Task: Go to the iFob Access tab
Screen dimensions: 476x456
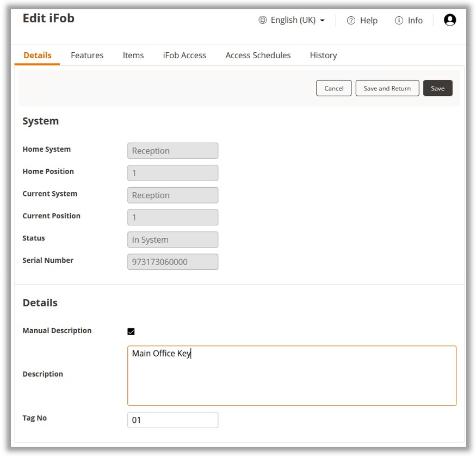Action: (184, 56)
